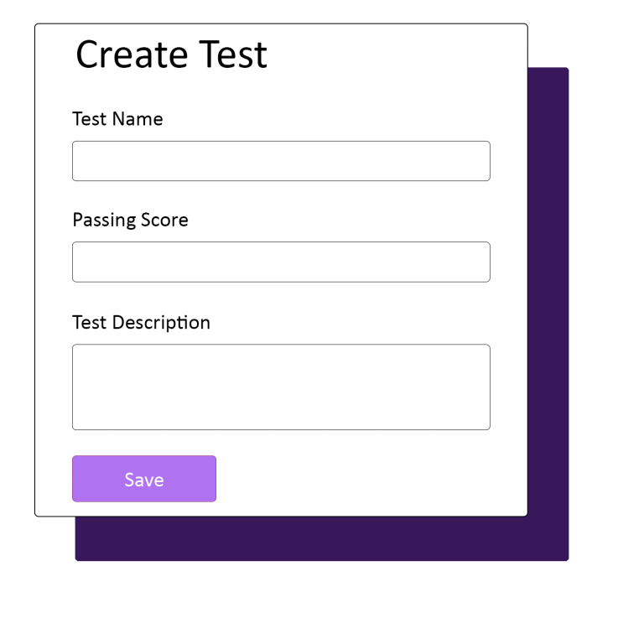The height and width of the screenshot is (644, 644).
Task: Save the new test
Action: (144, 479)
